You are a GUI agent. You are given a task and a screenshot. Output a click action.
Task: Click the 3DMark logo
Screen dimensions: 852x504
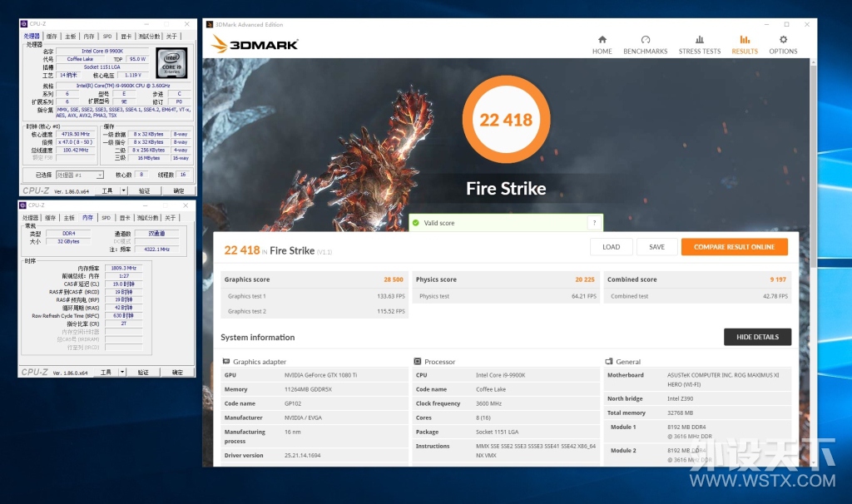(255, 44)
